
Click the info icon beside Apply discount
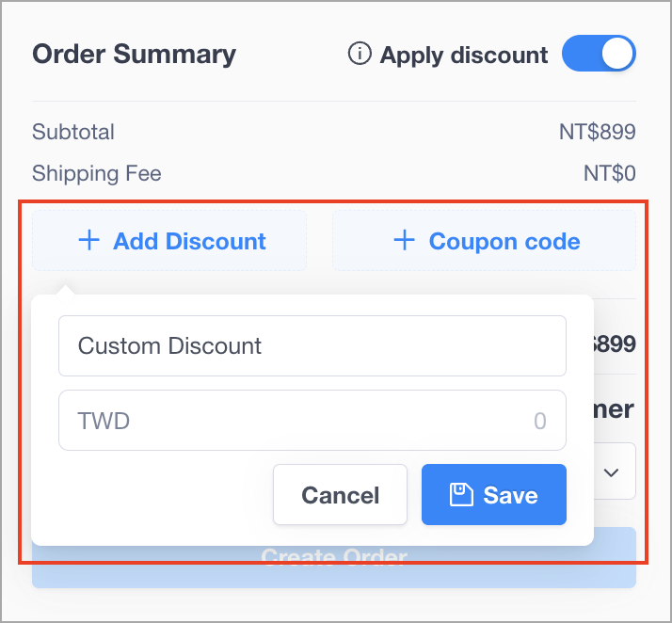click(x=360, y=54)
